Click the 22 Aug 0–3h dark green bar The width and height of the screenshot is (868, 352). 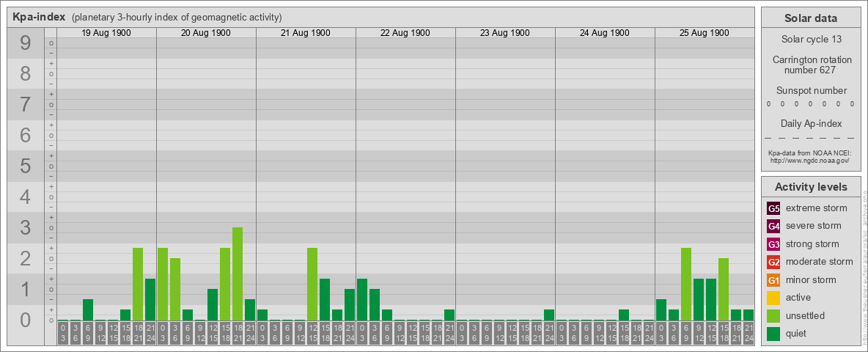362,300
